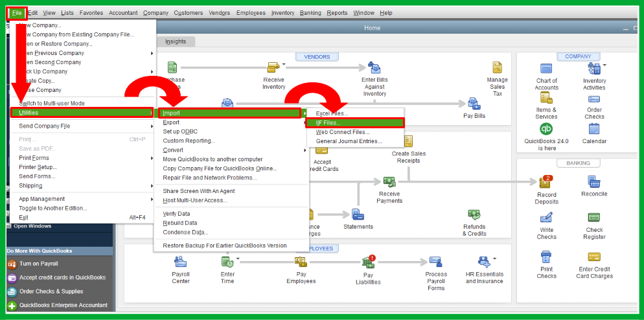The width and height of the screenshot is (644, 320).
Task: Open the Order Checks icon in Company panel
Action: click(594, 99)
